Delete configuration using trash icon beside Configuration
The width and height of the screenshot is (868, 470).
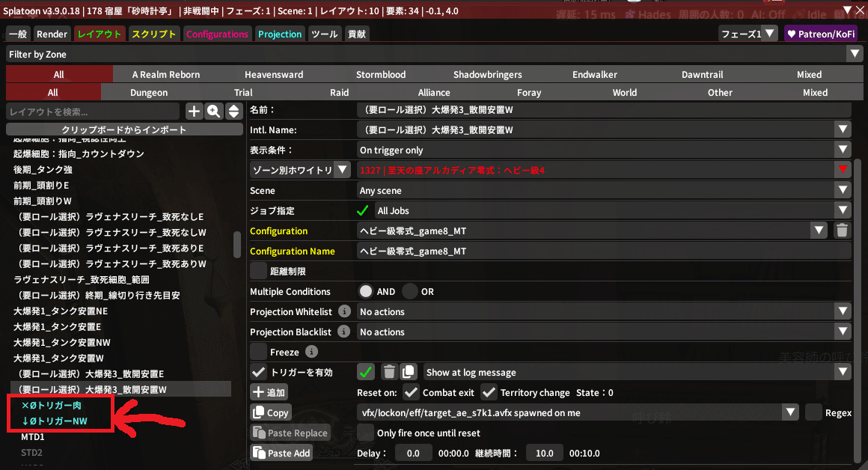click(843, 231)
